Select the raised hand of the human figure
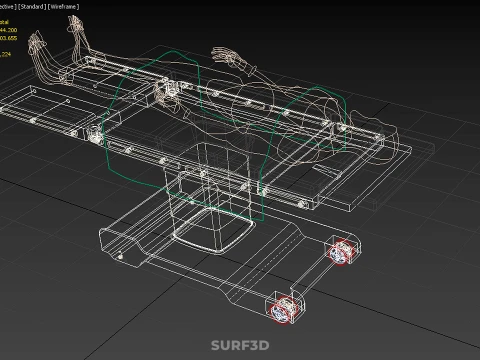Image resolution: width=480 pixels, height=360 pixels. (x=230, y=56)
